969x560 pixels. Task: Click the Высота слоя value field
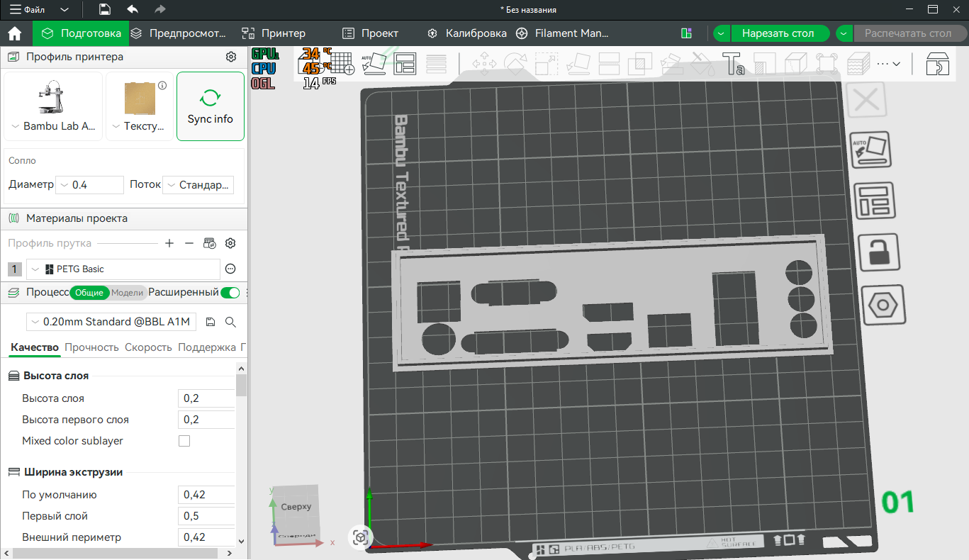206,398
